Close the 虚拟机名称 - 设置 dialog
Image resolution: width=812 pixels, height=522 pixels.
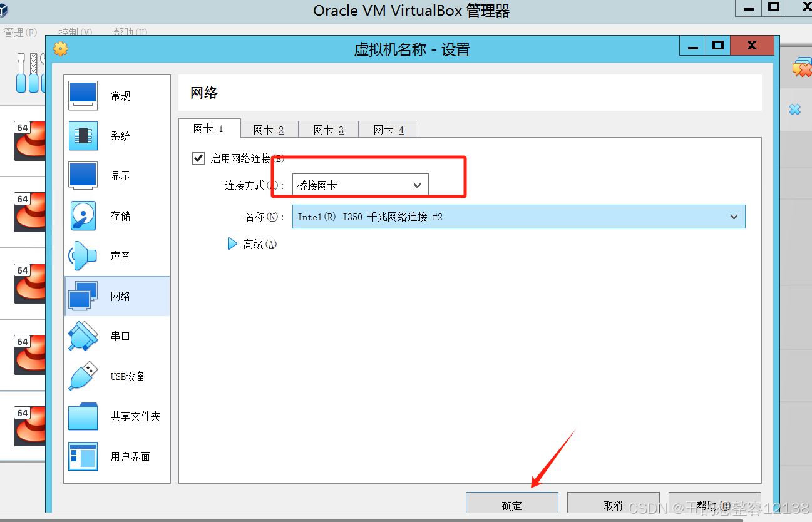tap(752, 46)
